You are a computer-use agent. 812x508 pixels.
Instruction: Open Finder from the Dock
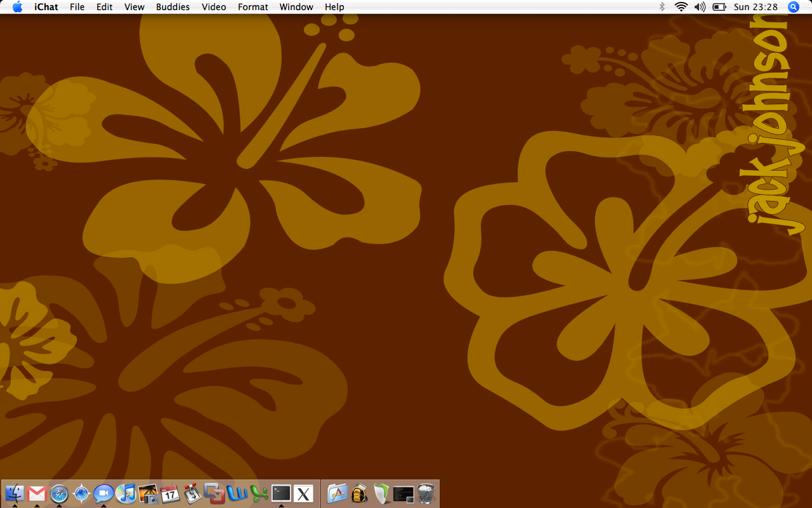15,493
